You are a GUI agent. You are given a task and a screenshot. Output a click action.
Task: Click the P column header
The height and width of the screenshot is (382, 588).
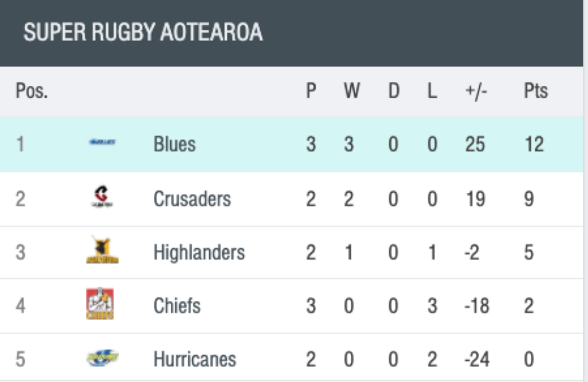click(x=312, y=91)
